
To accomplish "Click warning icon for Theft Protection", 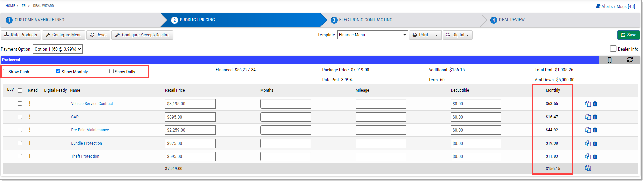I will click(29, 156).
